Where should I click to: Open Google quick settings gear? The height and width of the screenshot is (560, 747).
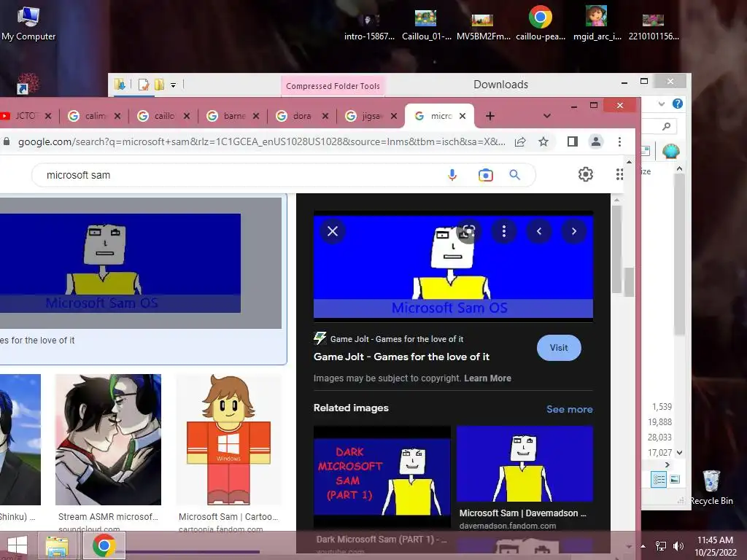(x=586, y=175)
